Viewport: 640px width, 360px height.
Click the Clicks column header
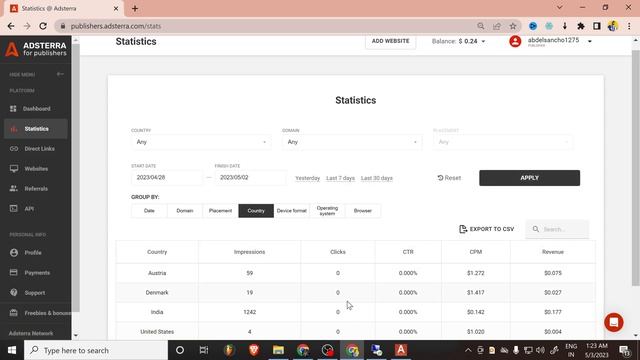338,252
